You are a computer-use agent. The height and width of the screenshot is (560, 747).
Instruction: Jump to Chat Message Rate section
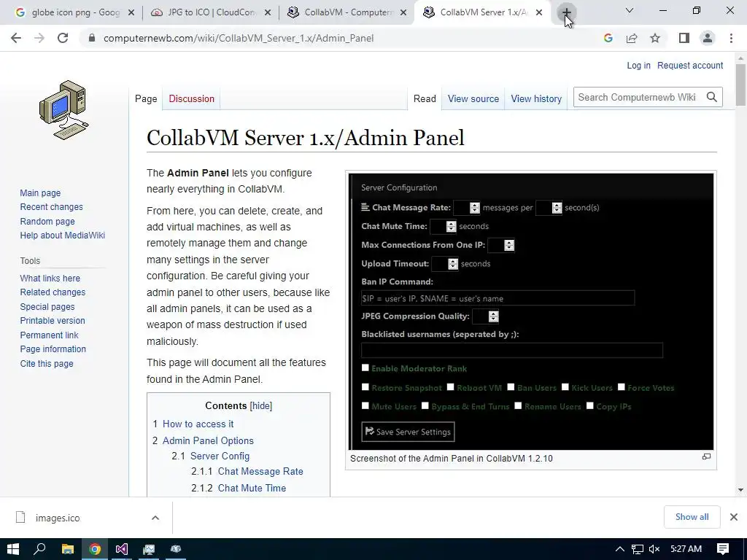260,471
